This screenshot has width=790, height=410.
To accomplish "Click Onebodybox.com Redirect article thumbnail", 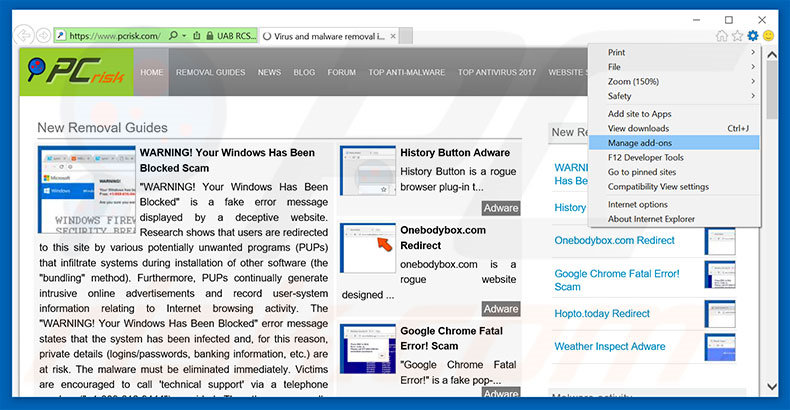I will point(368,248).
